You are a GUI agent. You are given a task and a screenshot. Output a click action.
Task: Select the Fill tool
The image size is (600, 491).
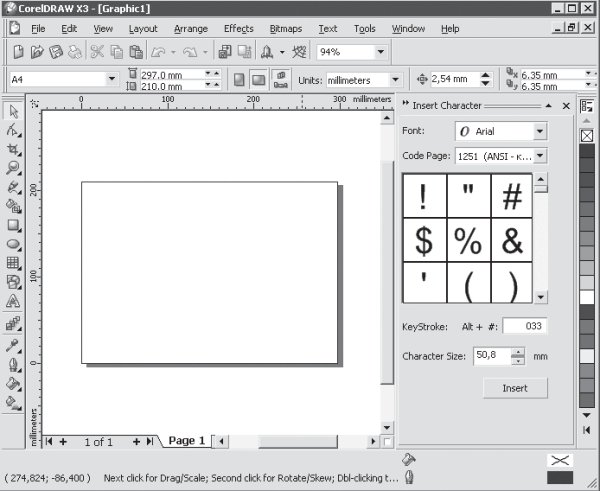click(x=13, y=383)
